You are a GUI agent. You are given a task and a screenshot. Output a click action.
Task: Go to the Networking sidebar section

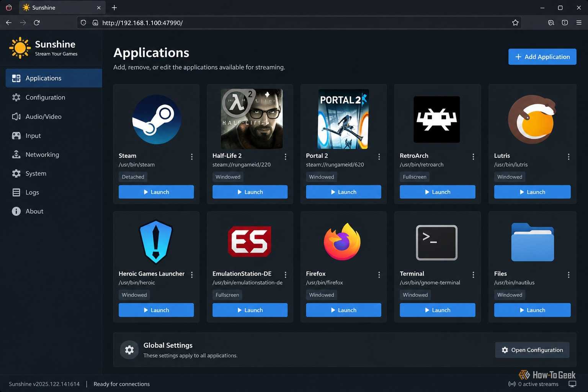pyautogui.click(x=54, y=154)
